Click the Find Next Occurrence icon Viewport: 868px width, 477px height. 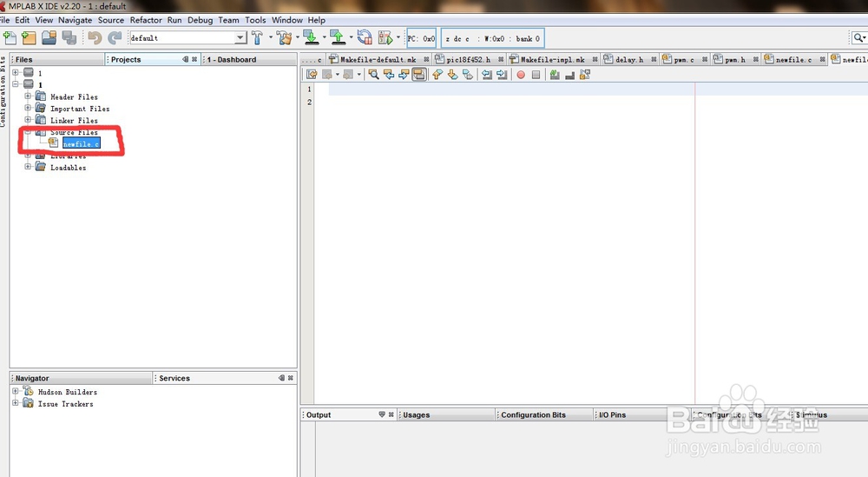click(x=404, y=74)
